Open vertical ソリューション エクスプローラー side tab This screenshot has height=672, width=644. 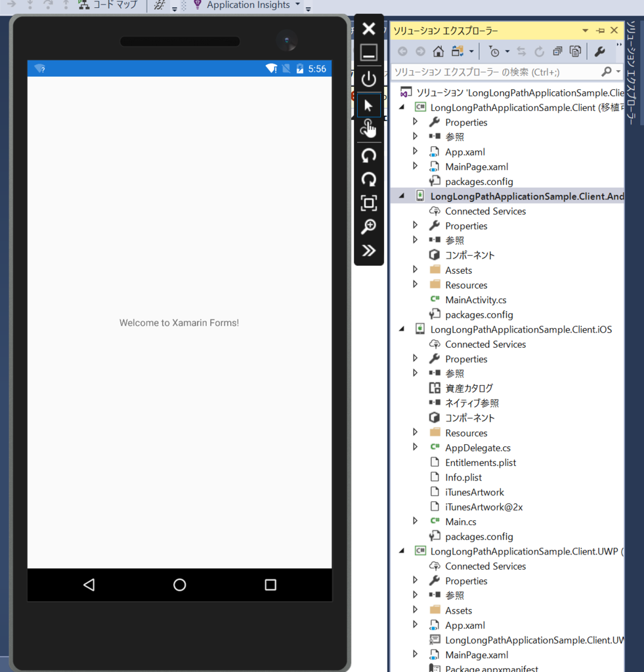click(631, 73)
